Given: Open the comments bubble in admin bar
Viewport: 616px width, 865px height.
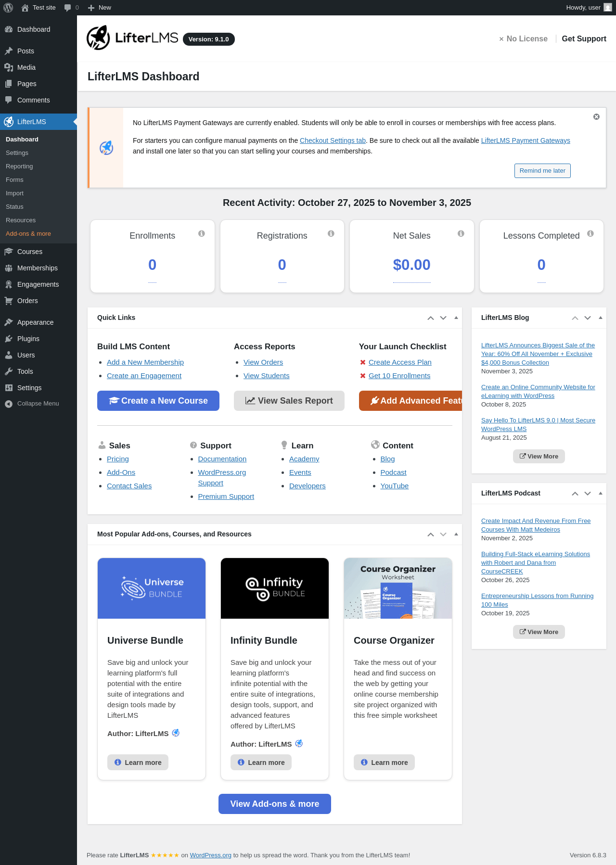Looking at the screenshot, I should click(71, 8).
